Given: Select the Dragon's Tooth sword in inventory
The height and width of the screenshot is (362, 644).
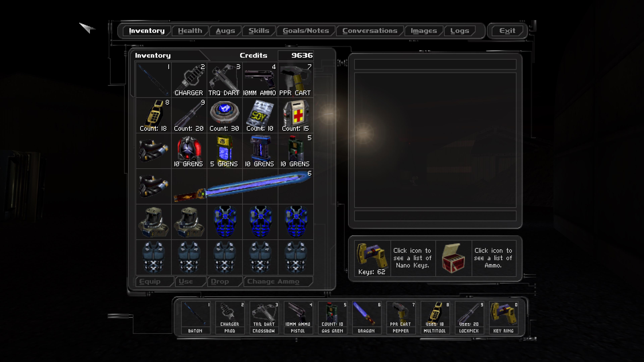Looking at the screenshot, I should click(243, 186).
